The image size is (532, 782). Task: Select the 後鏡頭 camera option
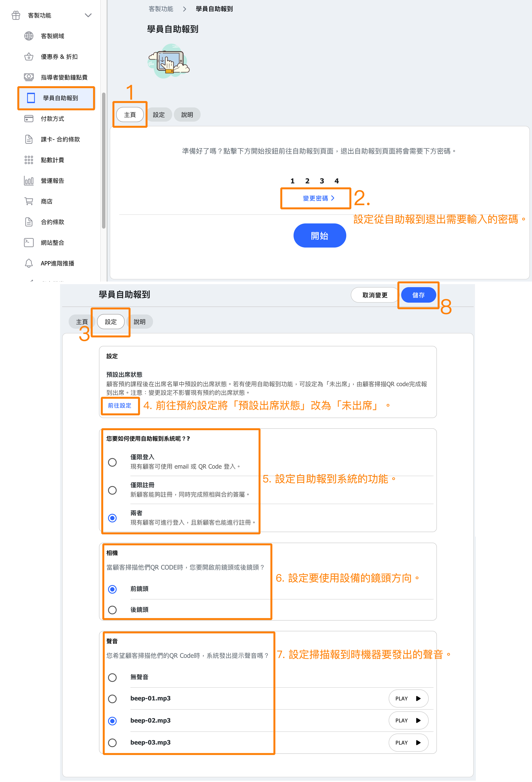coord(112,610)
